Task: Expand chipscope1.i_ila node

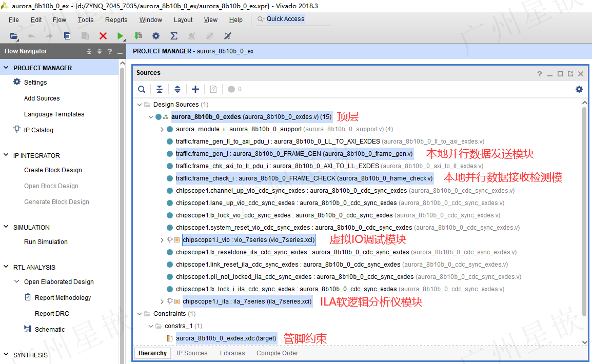Action: point(162,301)
